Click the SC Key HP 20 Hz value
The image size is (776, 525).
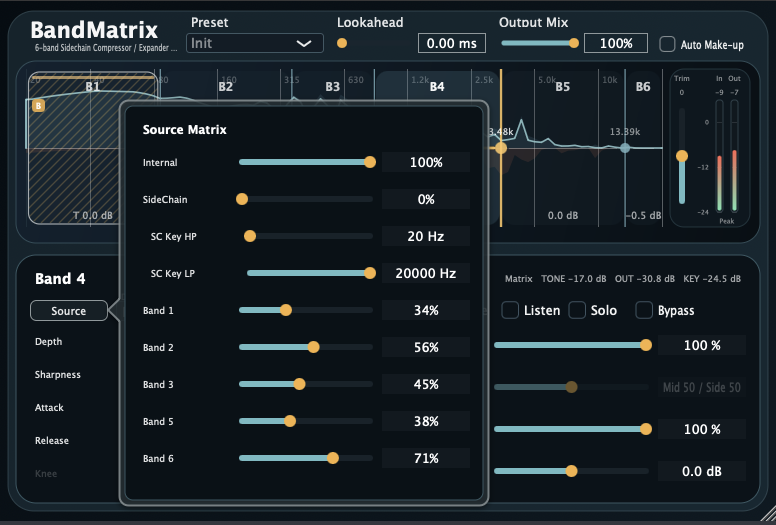426,236
